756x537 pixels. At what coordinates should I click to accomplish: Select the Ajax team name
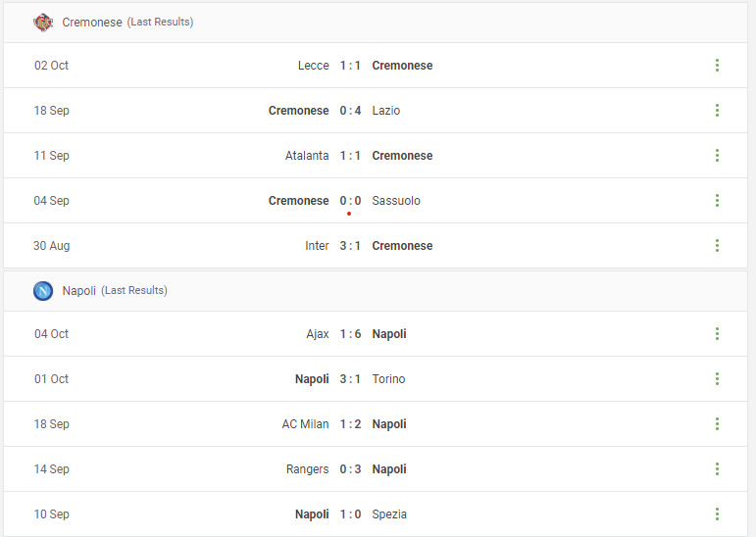pyautogui.click(x=318, y=334)
